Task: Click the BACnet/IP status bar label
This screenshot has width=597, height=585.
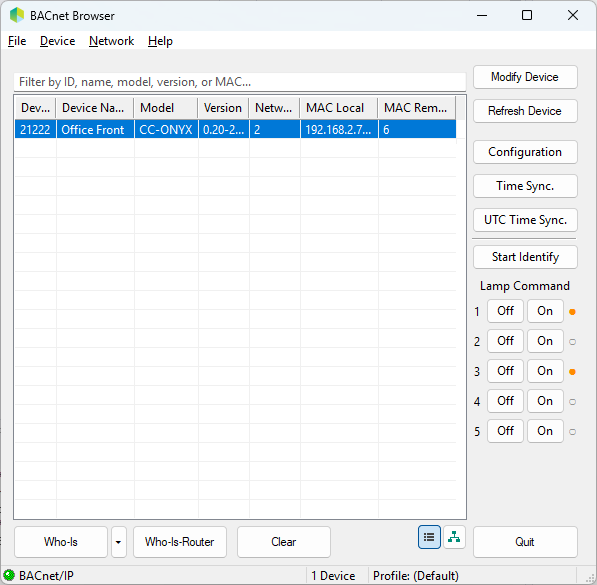Action: click(46, 575)
